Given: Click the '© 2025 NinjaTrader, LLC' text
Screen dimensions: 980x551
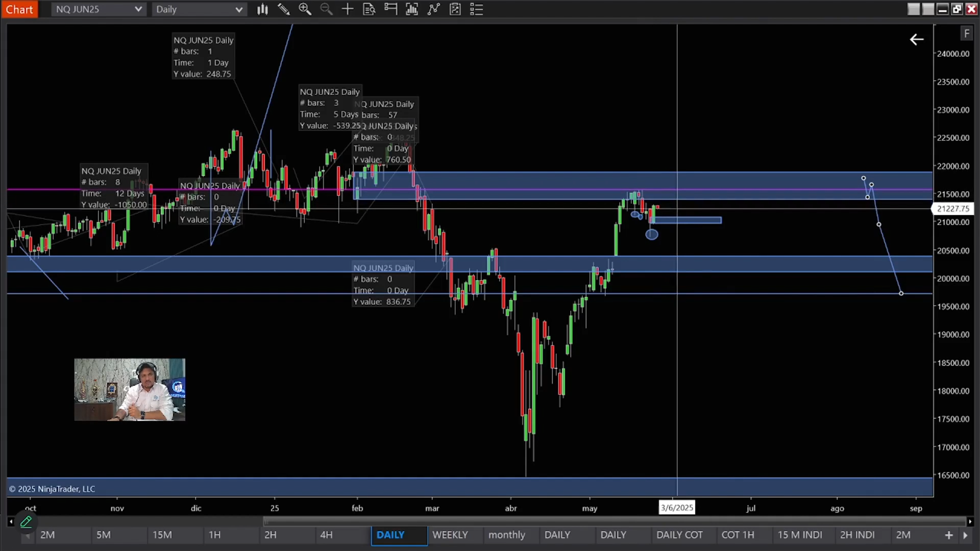Looking at the screenshot, I should point(52,489).
